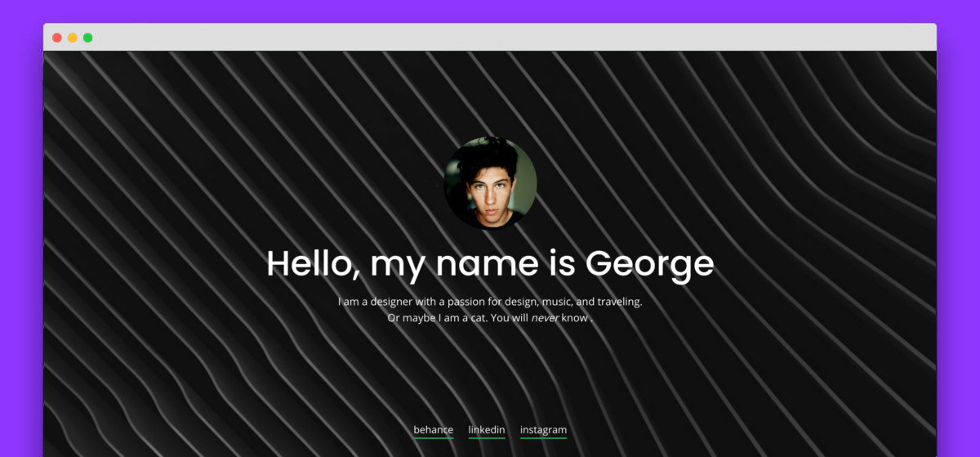Close the window with the red button
Viewport: 980px width, 457px height.
pos(57,38)
